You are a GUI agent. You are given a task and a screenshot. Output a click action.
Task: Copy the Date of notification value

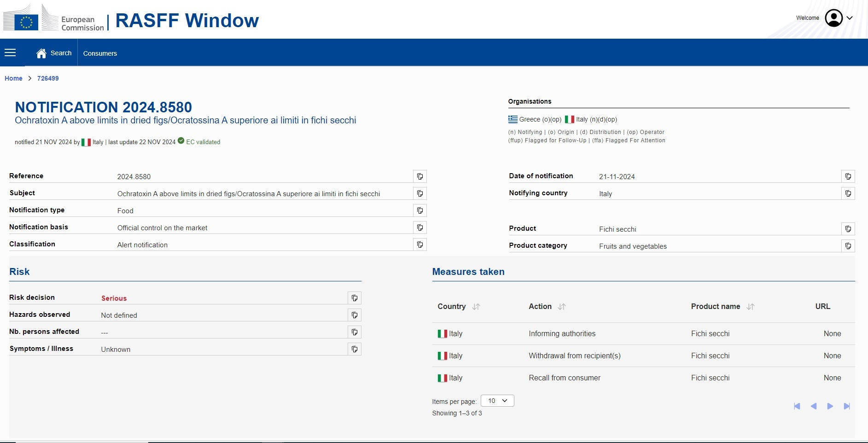click(848, 176)
